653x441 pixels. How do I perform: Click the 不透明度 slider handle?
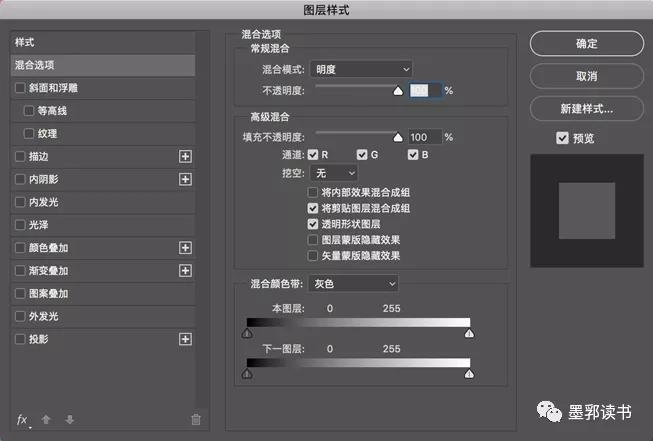point(398,91)
